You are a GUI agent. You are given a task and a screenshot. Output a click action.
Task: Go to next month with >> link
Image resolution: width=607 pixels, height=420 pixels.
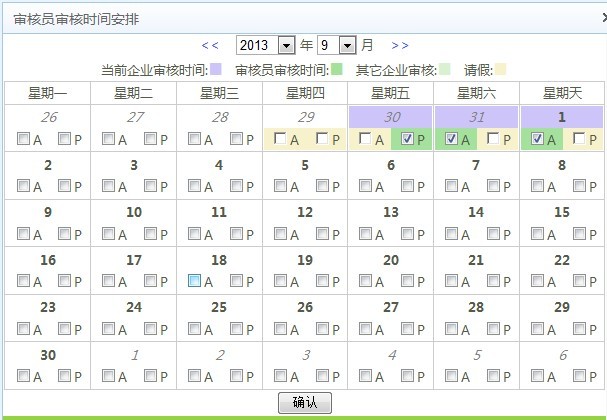point(400,46)
